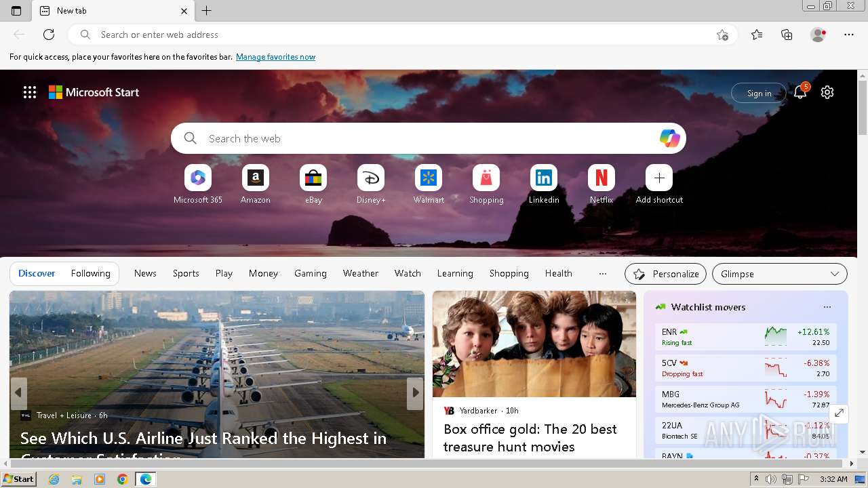Show hidden system tray icons arrow

(757, 479)
